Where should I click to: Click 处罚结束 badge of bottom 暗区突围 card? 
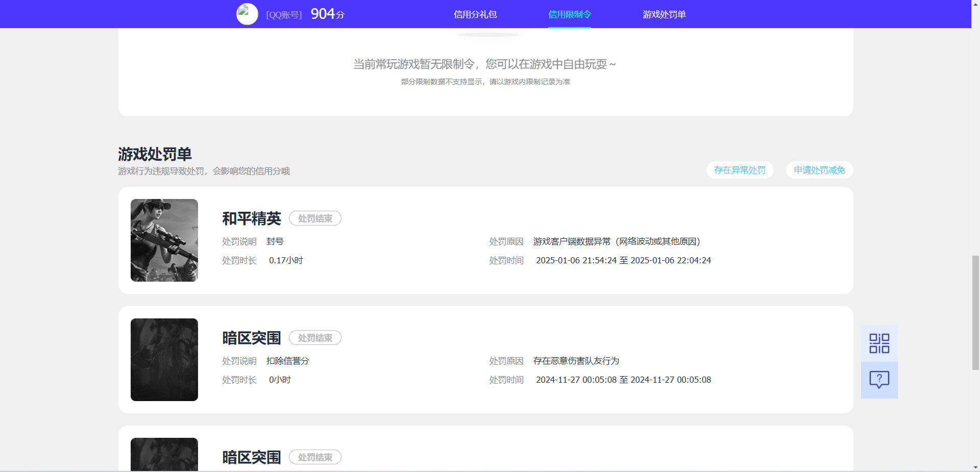315,457
